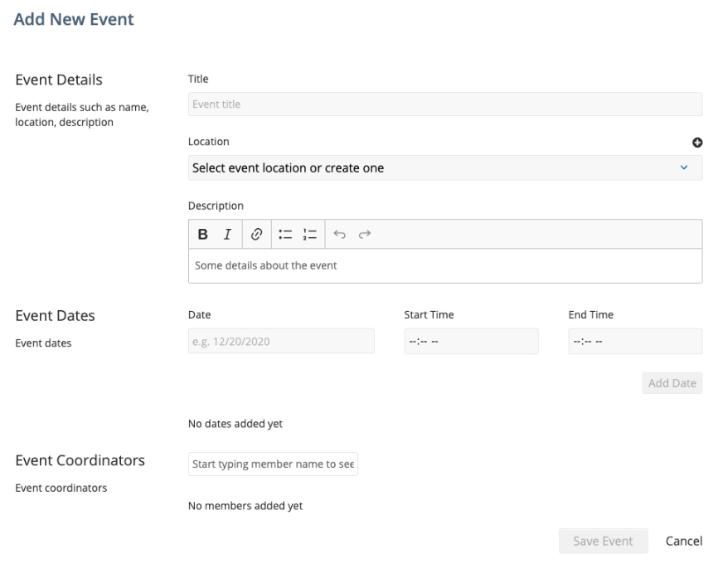Apply italic formatting in description toolbar

coord(227,235)
